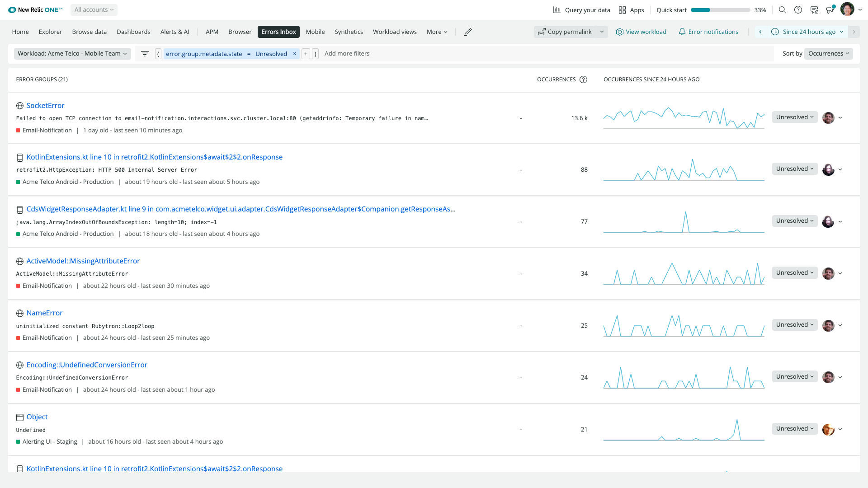Expand the All accounts dropdown
The width and height of the screenshot is (868, 488).
[x=94, y=9]
